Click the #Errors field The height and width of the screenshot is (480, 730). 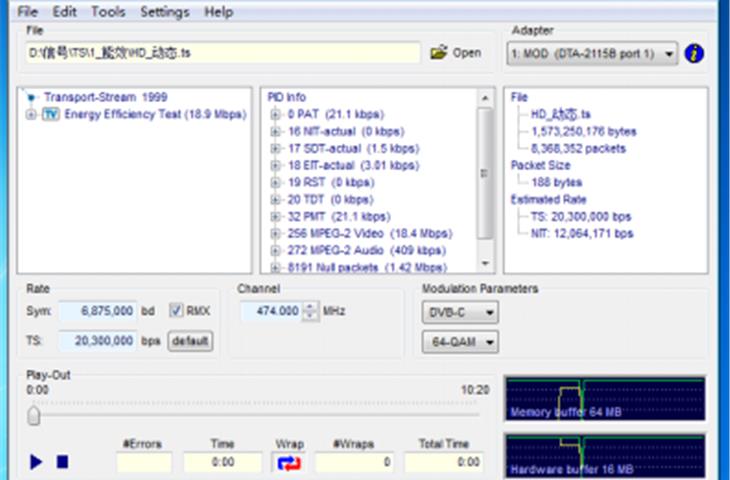coord(144,462)
